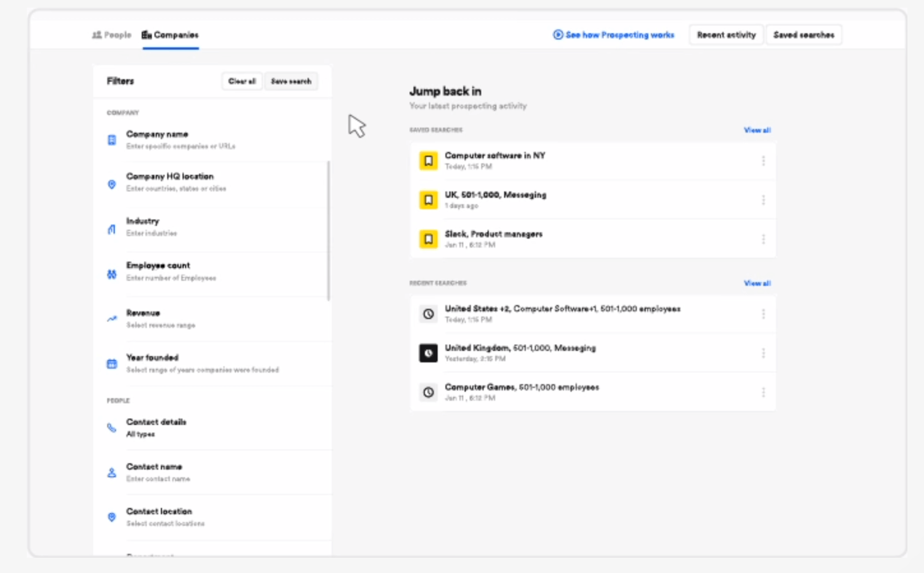
Task: Click the Contact details phone icon
Action: pos(112,428)
